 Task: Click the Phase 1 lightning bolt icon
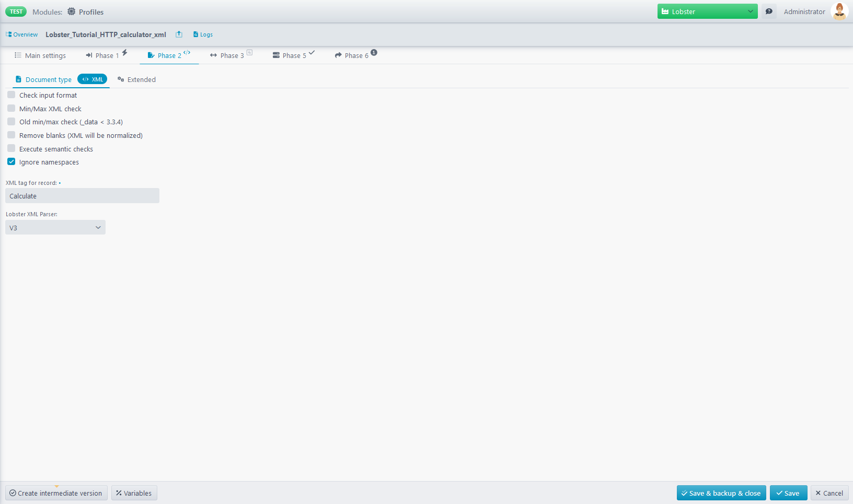coord(124,52)
